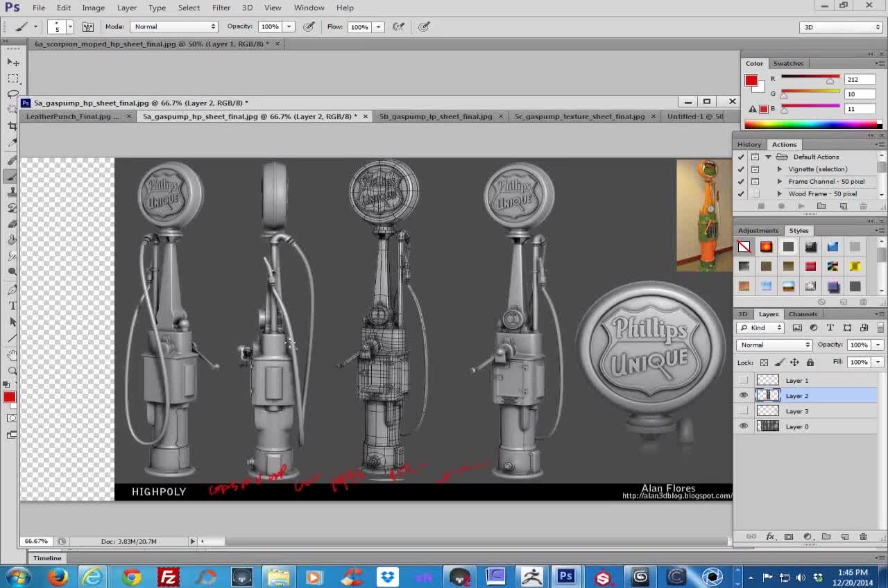This screenshot has height=588, width=888.
Task: Enable airbrush mode icon
Action: pos(399,26)
